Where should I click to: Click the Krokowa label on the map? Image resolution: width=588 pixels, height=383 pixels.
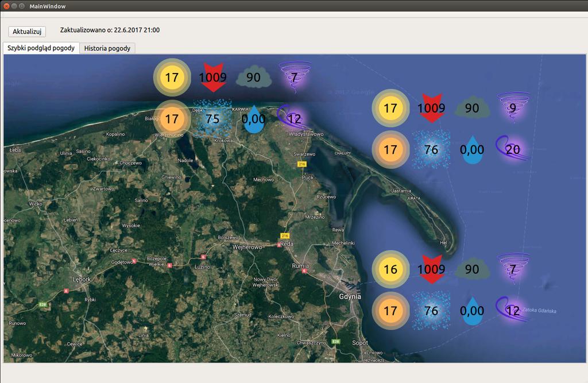pyautogui.click(x=223, y=140)
